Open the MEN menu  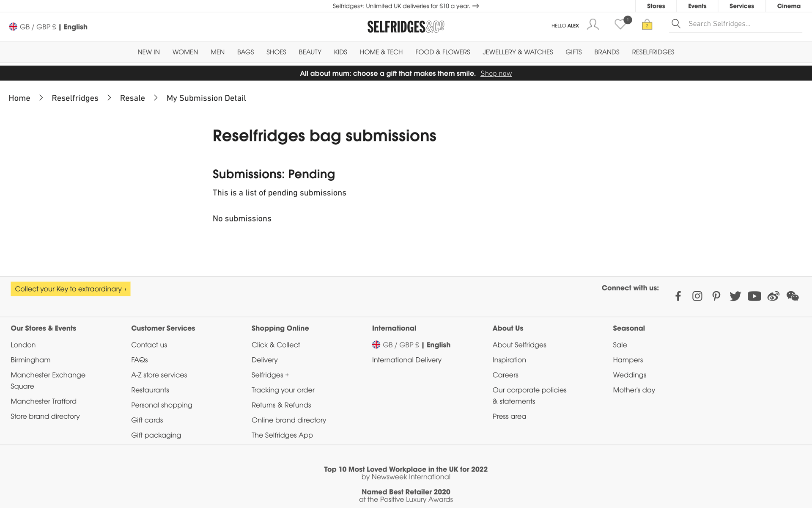click(x=217, y=52)
